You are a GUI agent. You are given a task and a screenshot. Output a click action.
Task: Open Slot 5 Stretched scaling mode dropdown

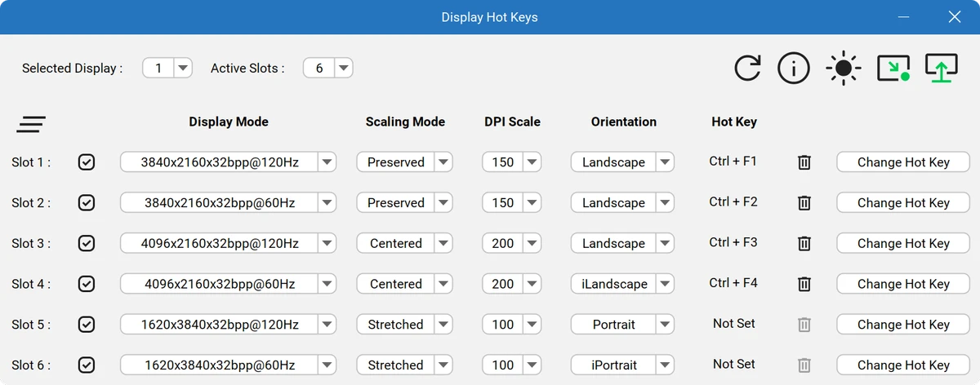pyautogui.click(x=404, y=325)
